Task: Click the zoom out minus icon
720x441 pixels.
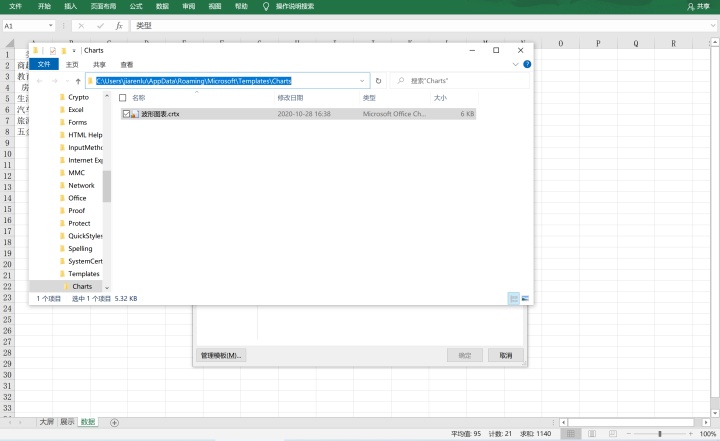Action: pos(629,434)
